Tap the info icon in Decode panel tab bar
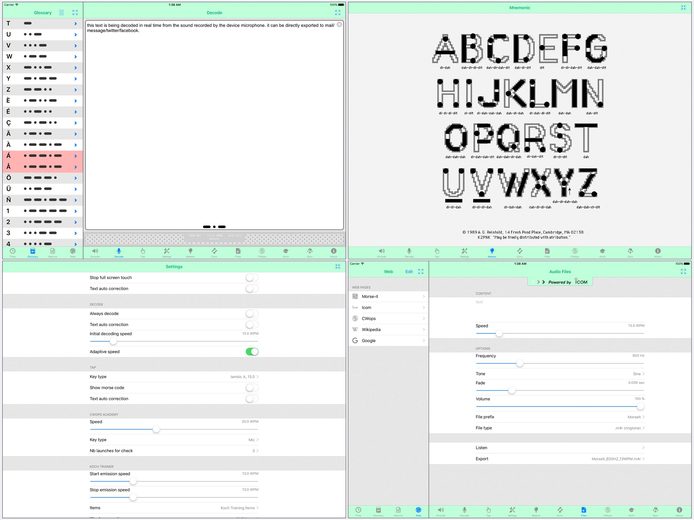This screenshot has height=520, width=694. (x=334, y=252)
